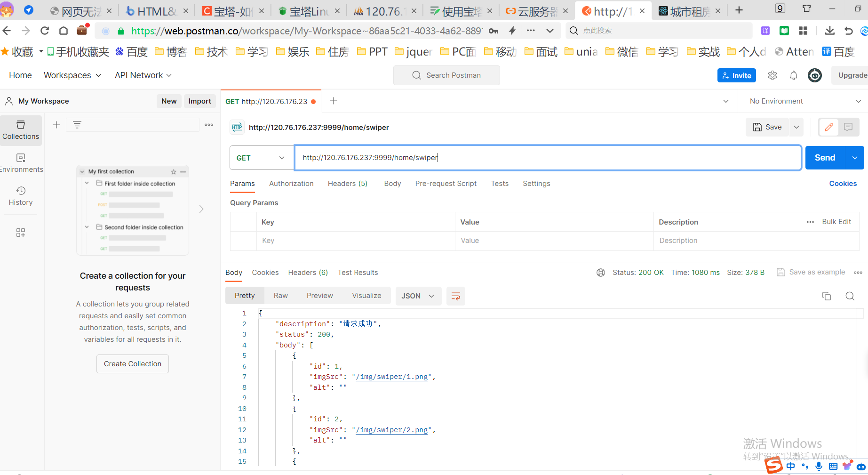Image resolution: width=868 pixels, height=475 pixels.
Task: Open the comments icon beside the pencil
Action: pyautogui.click(x=848, y=127)
